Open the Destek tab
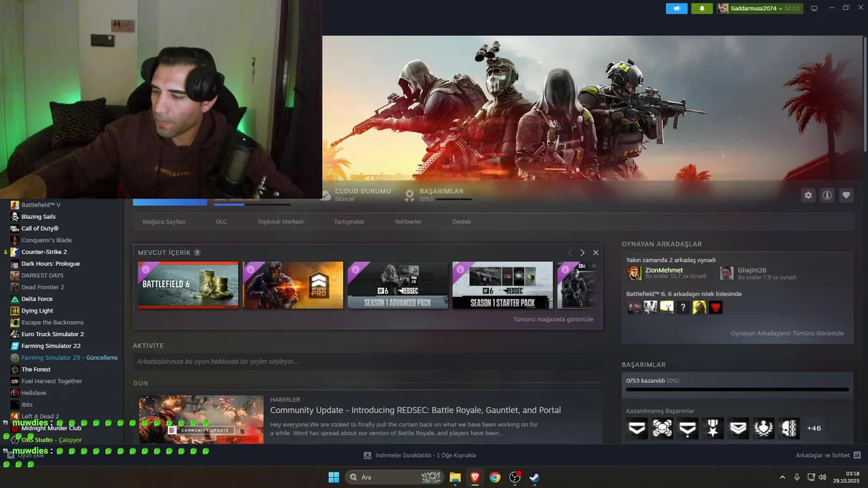 pos(462,222)
